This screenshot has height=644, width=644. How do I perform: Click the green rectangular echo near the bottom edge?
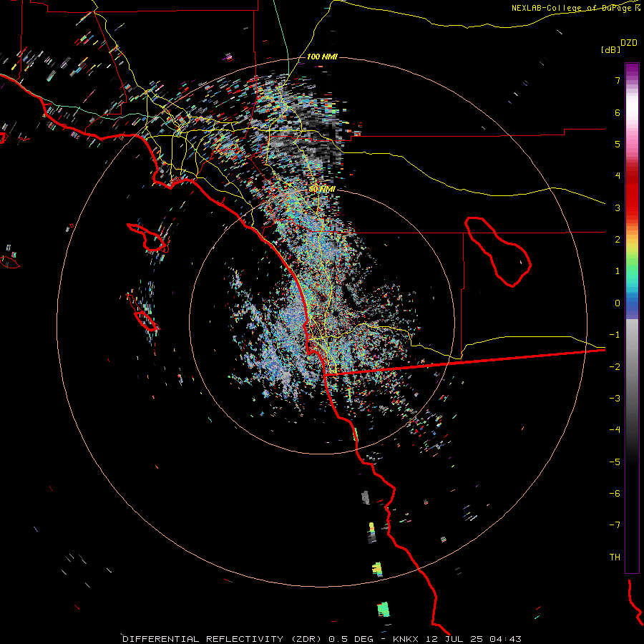click(x=384, y=610)
